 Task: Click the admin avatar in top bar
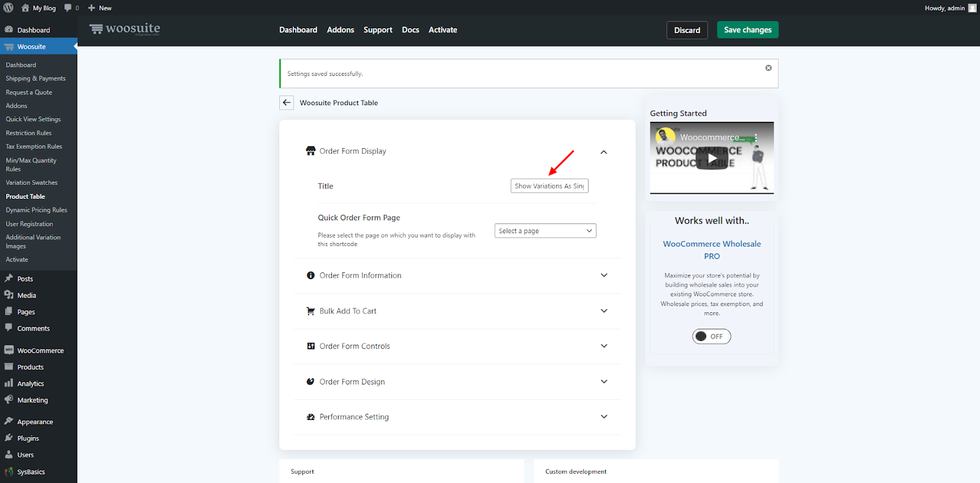pos(972,8)
